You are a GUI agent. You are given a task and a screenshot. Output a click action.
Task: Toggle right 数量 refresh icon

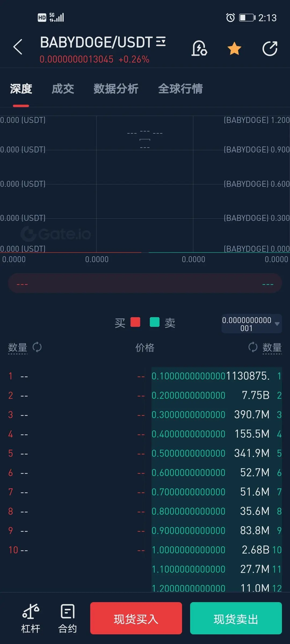click(253, 347)
